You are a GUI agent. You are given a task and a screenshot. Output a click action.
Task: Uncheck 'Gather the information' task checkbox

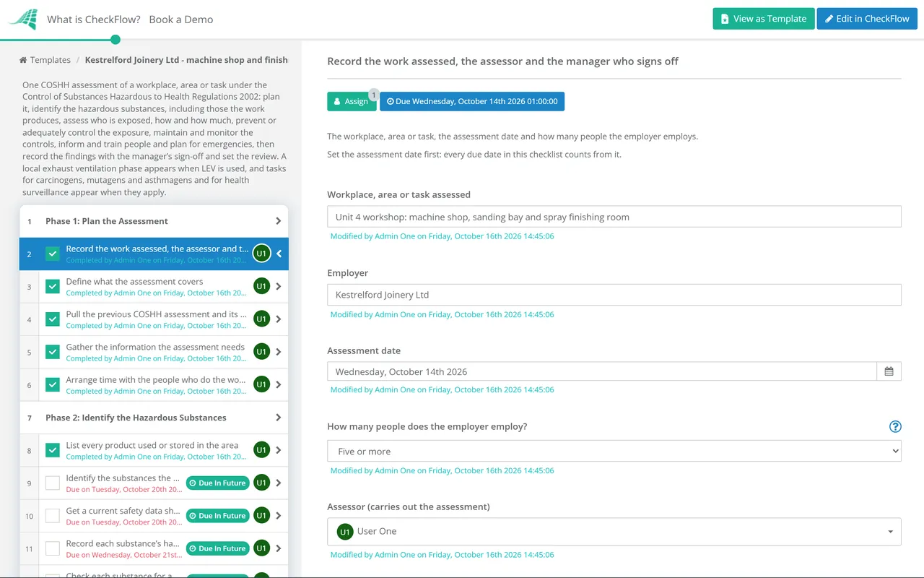53,352
